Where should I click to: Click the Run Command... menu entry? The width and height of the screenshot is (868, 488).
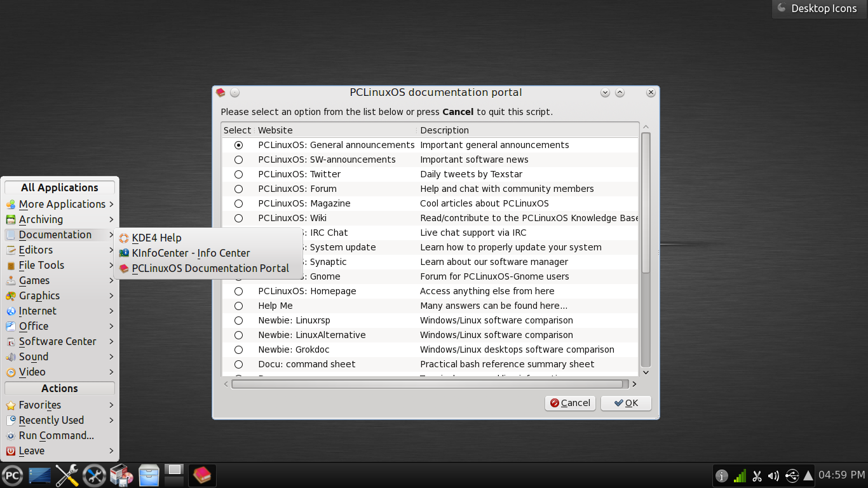point(60,435)
